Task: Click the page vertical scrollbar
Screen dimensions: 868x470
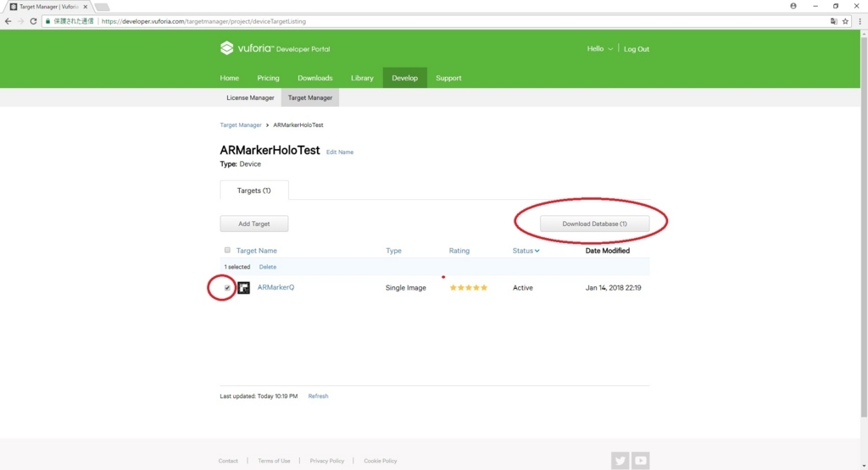Action: (864, 227)
